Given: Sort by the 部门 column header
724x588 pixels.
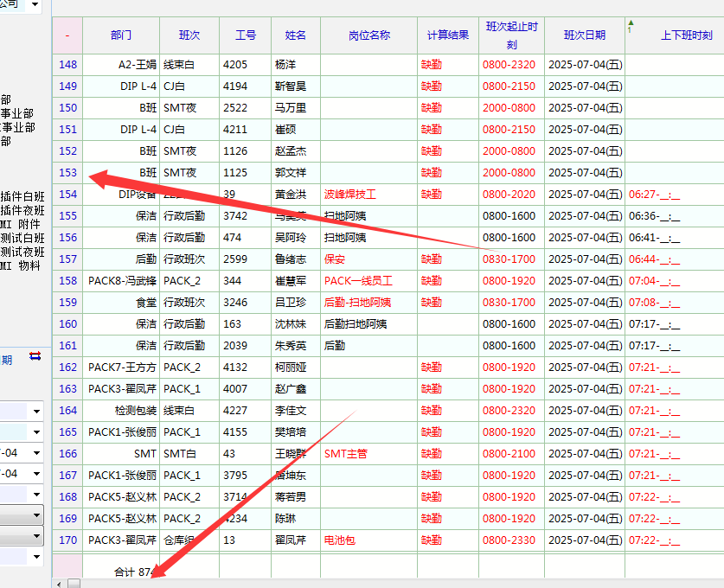Looking at the screenshot, I should click(121, 35).
